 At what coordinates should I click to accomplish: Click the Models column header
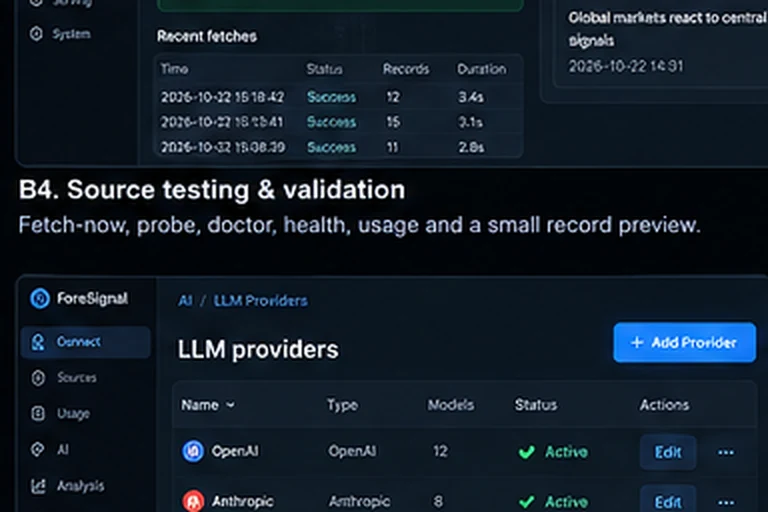point(451,405)
